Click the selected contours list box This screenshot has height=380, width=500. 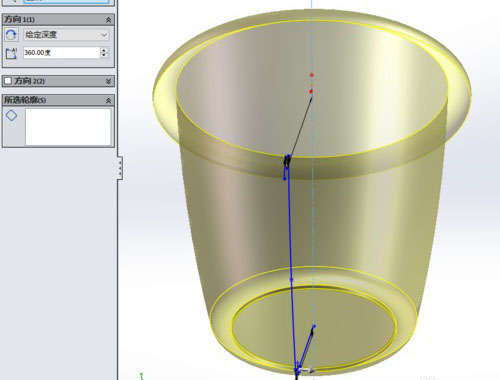[68, 127]
